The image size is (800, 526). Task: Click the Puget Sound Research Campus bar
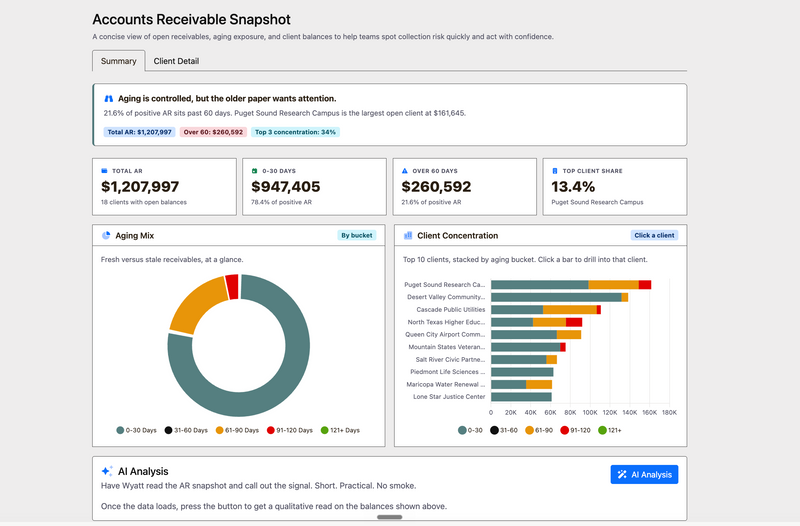tap(571, 285)
